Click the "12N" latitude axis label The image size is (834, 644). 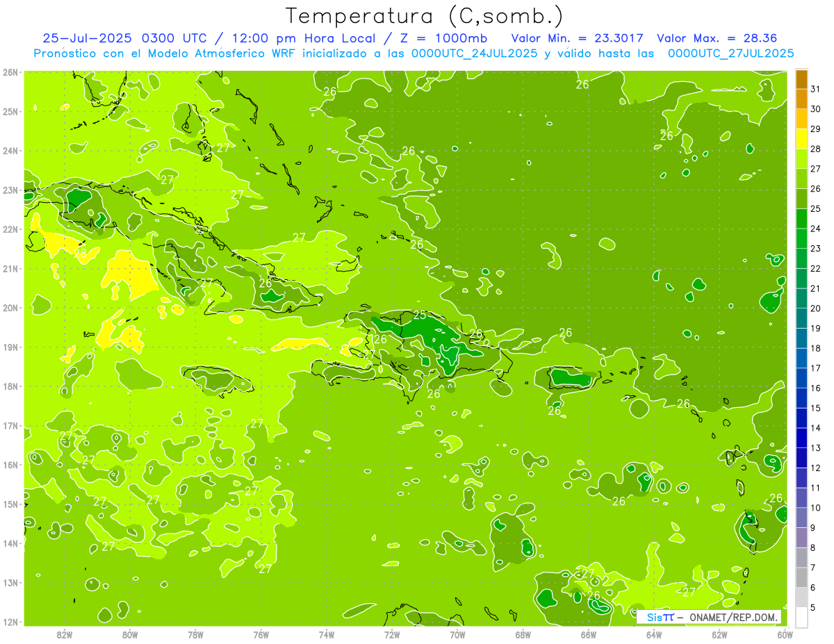click(x=10, y=622)
